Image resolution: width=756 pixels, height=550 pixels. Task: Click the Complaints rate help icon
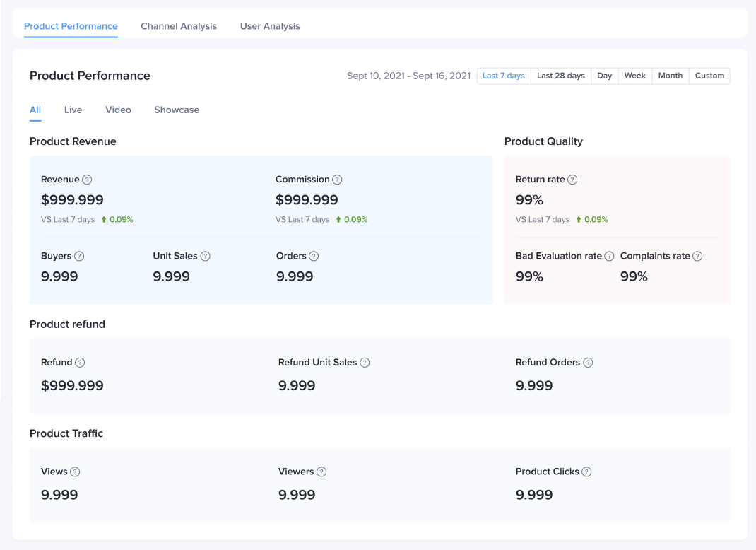coord(697,257)
